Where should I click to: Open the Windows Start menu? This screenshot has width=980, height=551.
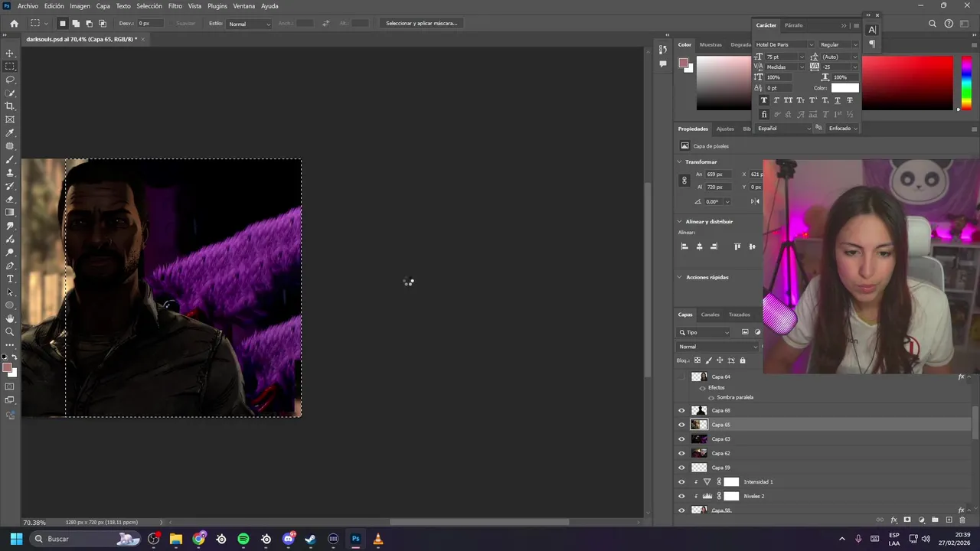pyautogui.click(x=16, y=539)
